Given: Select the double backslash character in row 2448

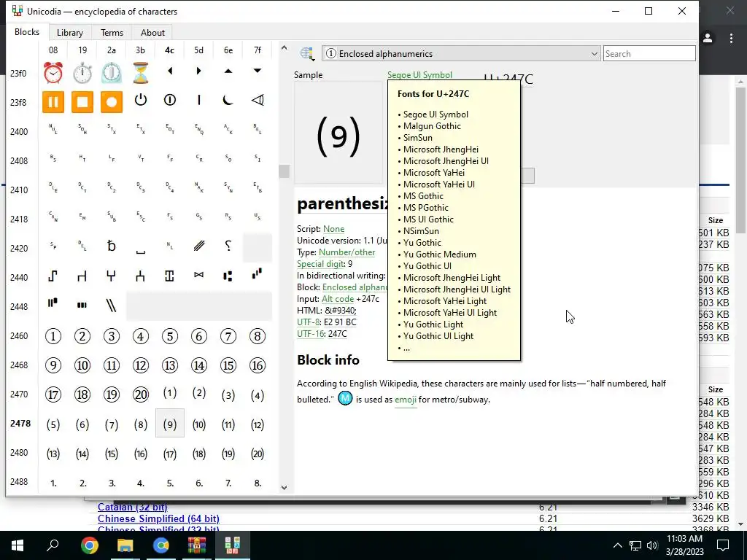Looking at the screenshot, I should [111, 305].
